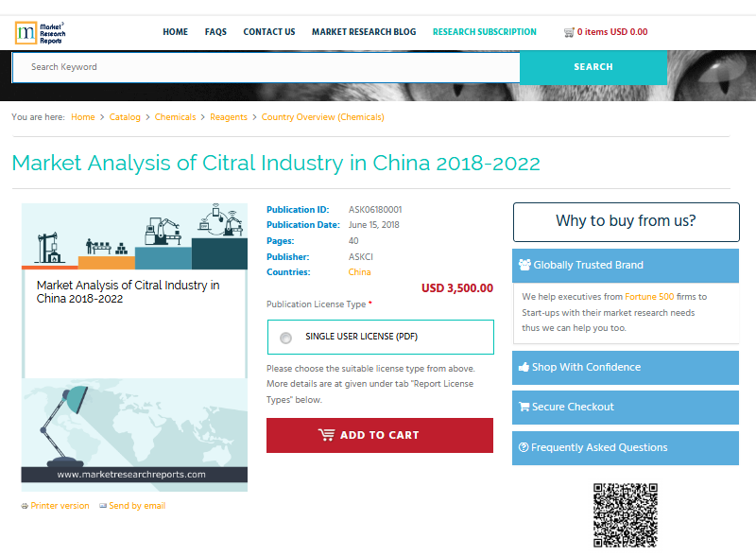Image resolution: width=756 pixels, height=556 pixels.
Task: Expand the Shop With Confidence panel
Action: pos(626,368)
